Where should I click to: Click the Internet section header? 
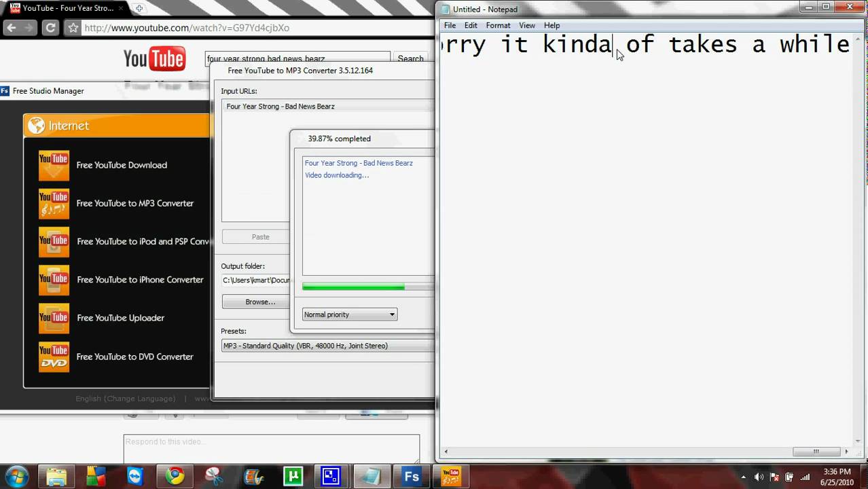117,126
